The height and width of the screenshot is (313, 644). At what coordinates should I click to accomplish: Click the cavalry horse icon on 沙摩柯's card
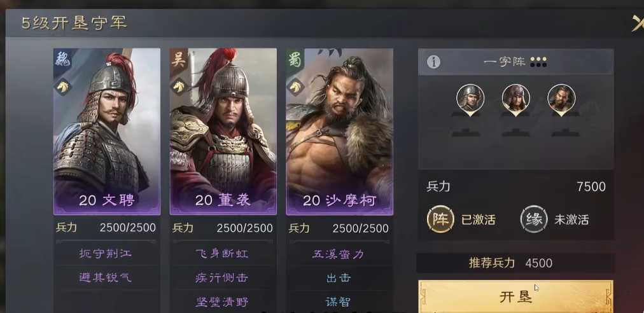[x=296, y=87]
